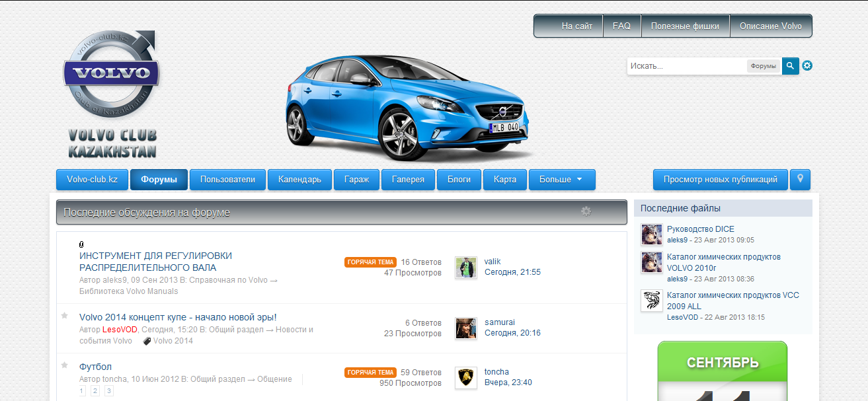Click avatar beside Каталог VOLVO 2010г file
Screen dimensions: 868x401
[652, 262]
